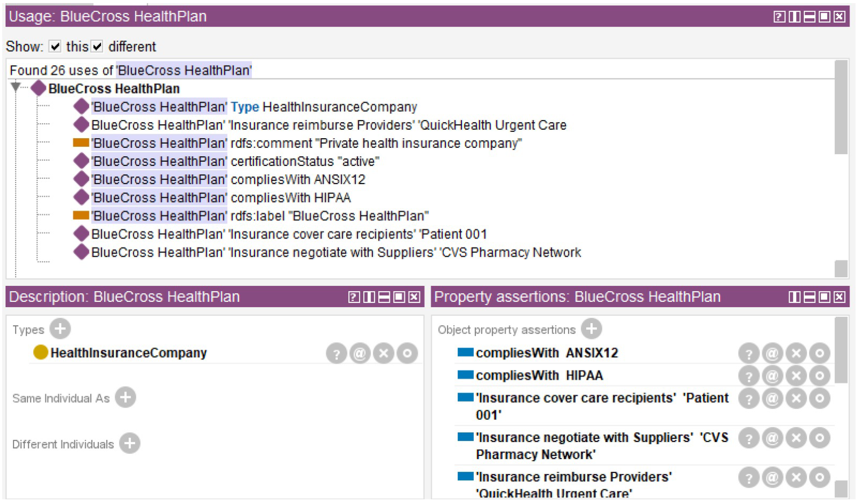The height and width of the screenshot is (504, 859).
Task: Remove the compliesWith ANSIX12 assertion
Action: tap(796, 353)
